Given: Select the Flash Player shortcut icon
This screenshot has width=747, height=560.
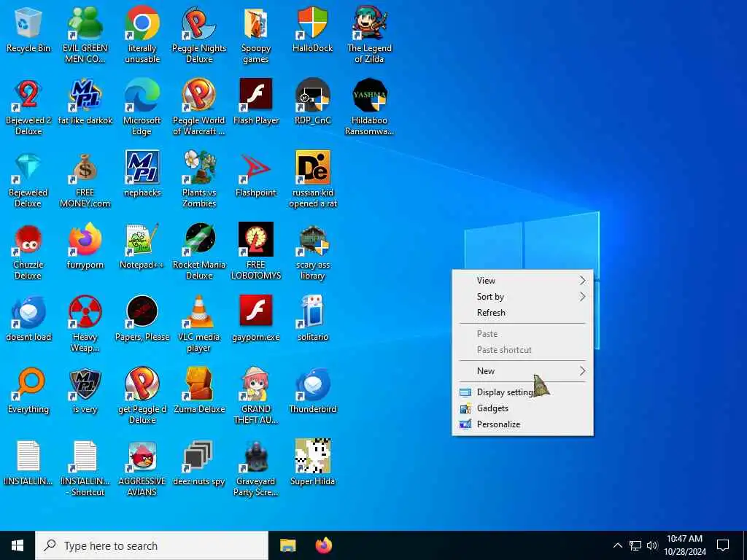Looking at the screenshot, I should tap(256, 102).
